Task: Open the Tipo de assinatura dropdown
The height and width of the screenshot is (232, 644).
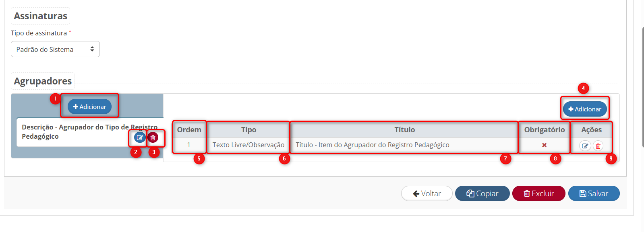Action: 55,49
